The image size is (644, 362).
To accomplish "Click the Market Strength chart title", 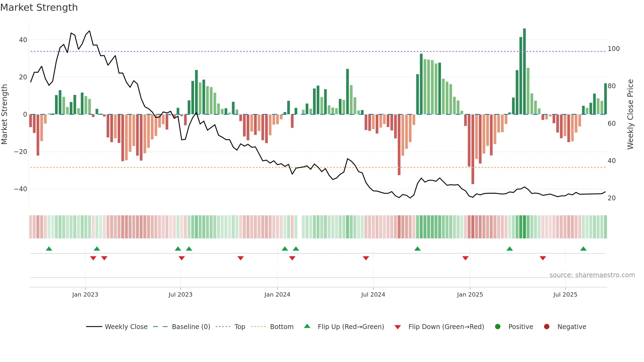I will click(39, 8).
